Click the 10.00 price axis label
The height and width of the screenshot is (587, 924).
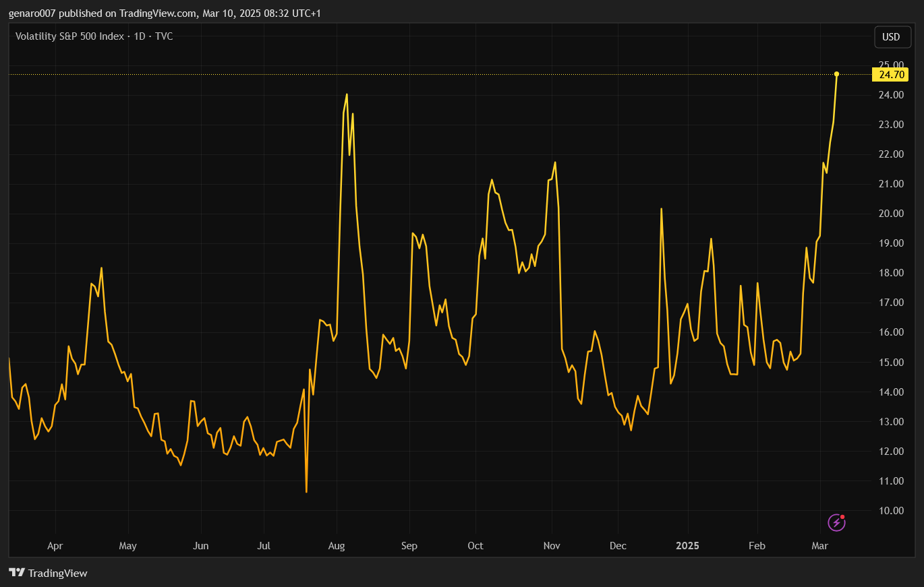pyautogui.click(x=890, y=511)
